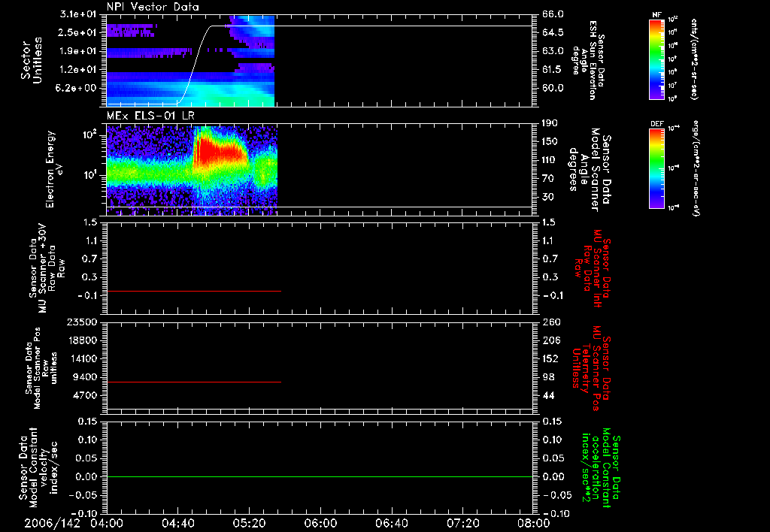This screenshot has width=770, height=532.
Task: Click the '1.9e+01' sector tick label
Action: tap(77, 51)
